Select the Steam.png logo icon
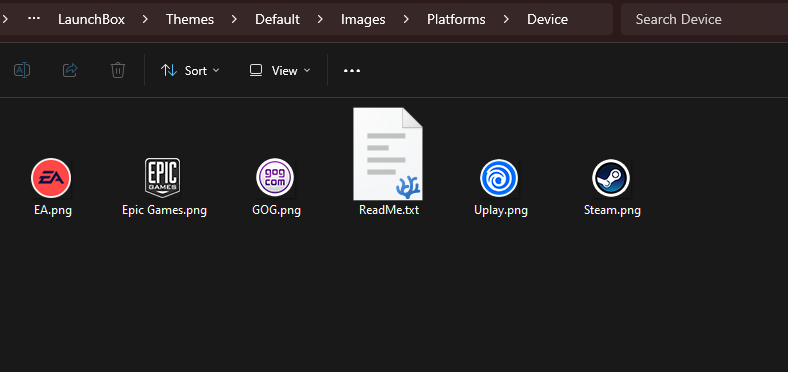 611,178
